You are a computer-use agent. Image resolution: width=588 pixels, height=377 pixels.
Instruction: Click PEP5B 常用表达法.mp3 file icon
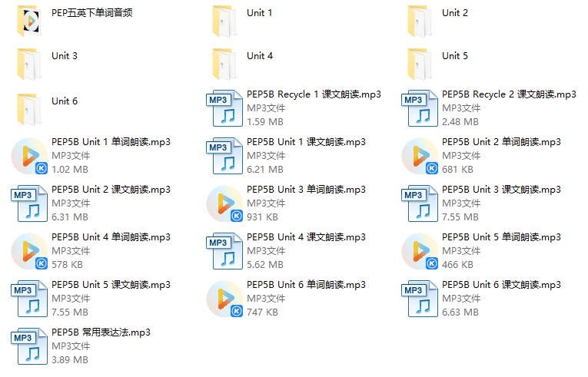click(x=29, y=346)
